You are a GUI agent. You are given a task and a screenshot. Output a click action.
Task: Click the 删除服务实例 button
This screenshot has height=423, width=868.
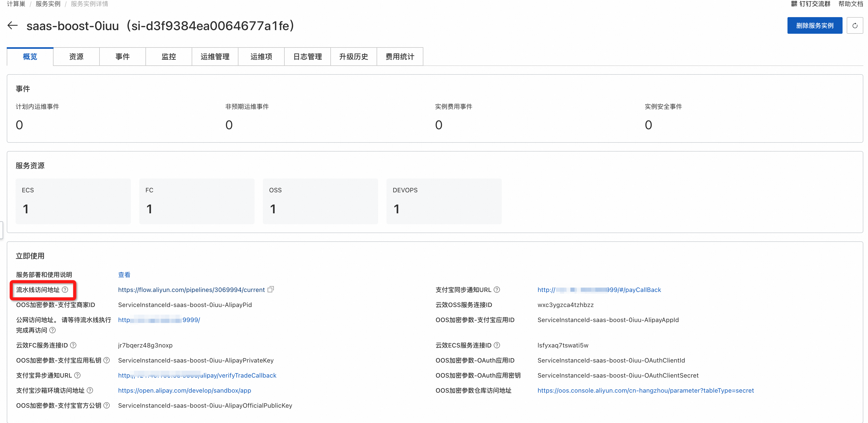click(x=814, y=26)
